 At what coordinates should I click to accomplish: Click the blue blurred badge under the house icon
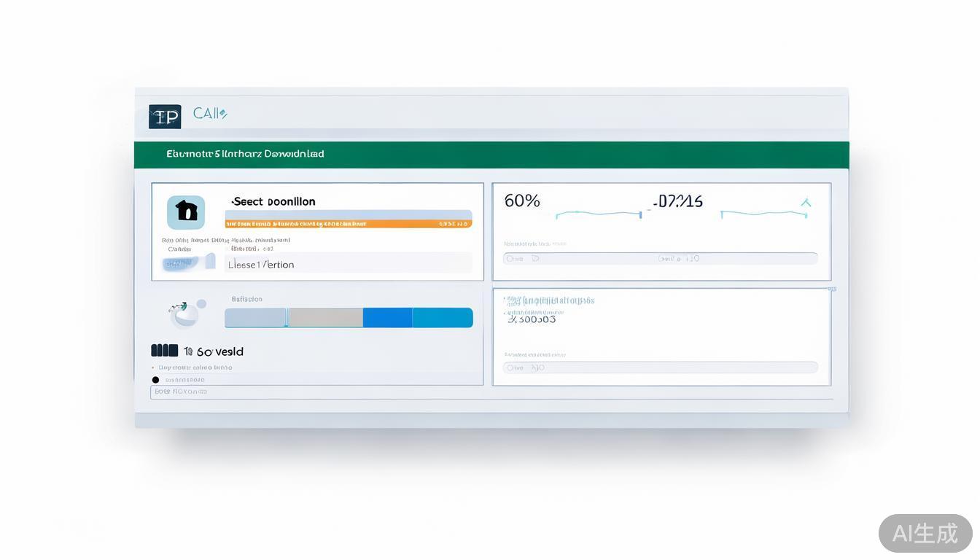pyautogui.click(x=180, y=263)
